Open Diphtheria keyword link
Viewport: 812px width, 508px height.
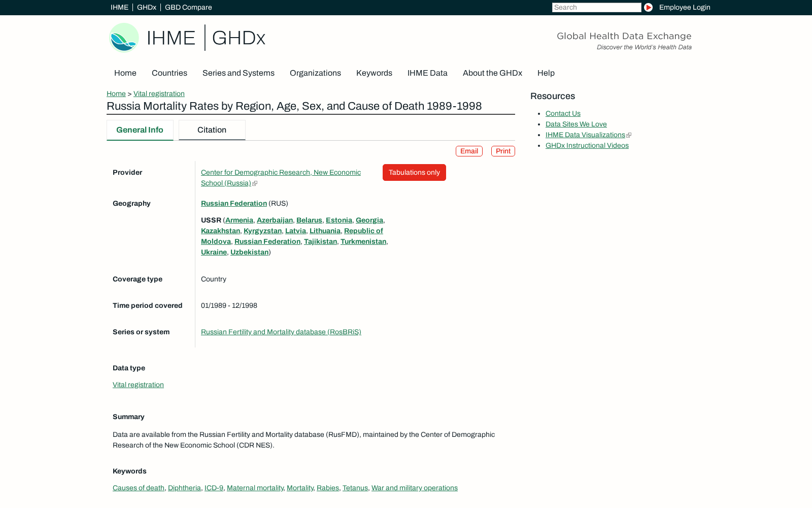[184, 488]
